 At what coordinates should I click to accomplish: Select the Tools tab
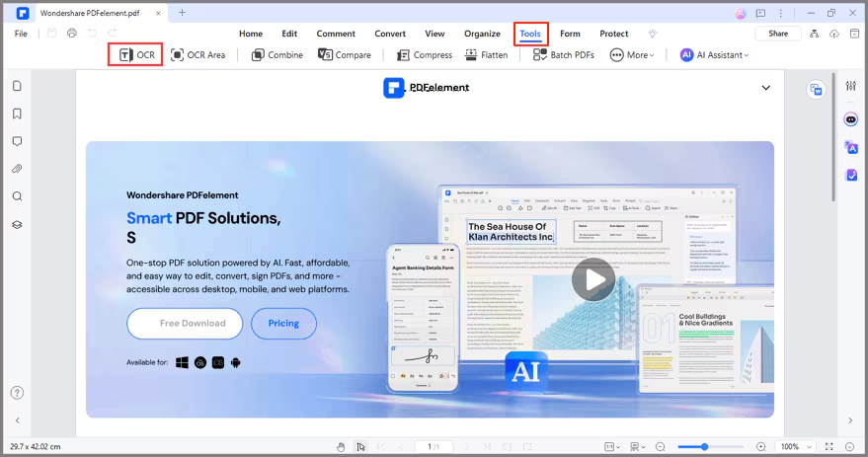click(x=530, y=34)
